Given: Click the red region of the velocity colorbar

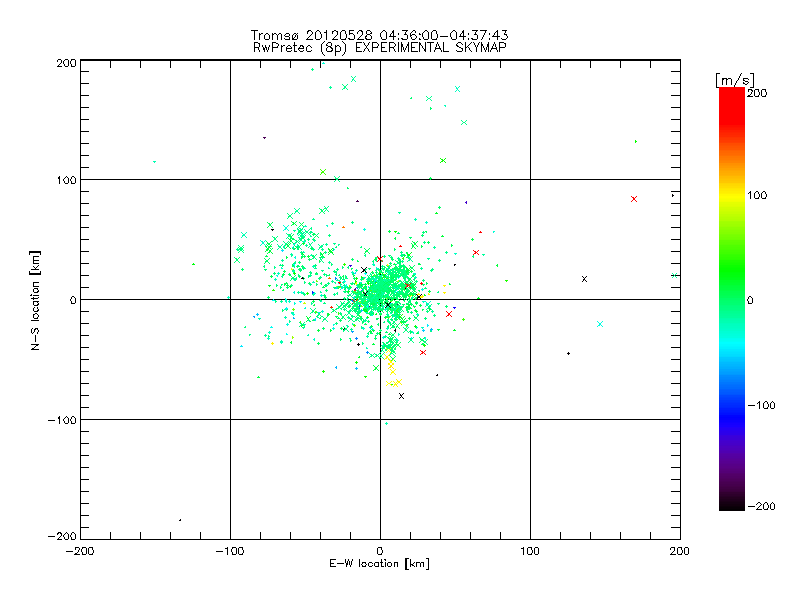Looking at the screenshot, I should [x=732, y=105].
